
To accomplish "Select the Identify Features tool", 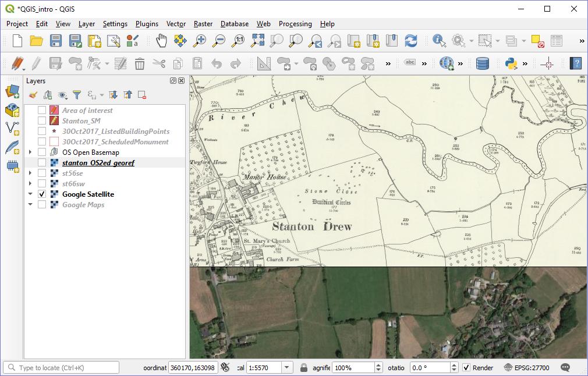I will click(437, 41).
